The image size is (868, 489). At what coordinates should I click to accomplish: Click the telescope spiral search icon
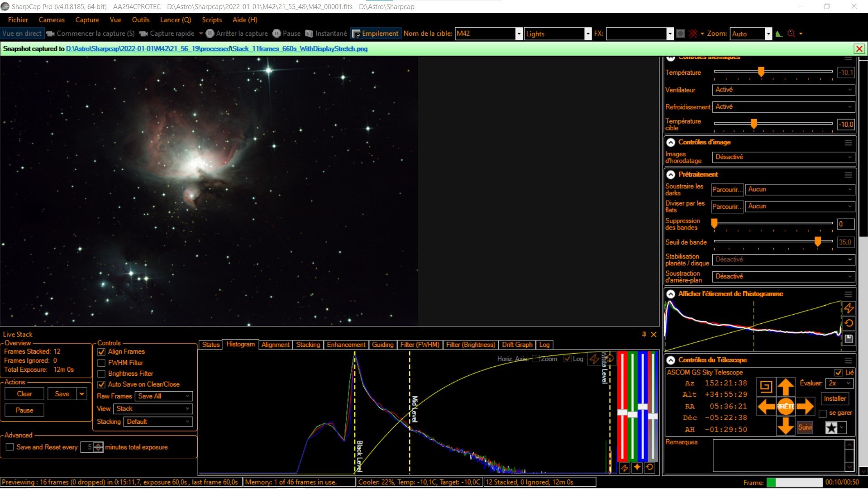(x=766, y=386)
